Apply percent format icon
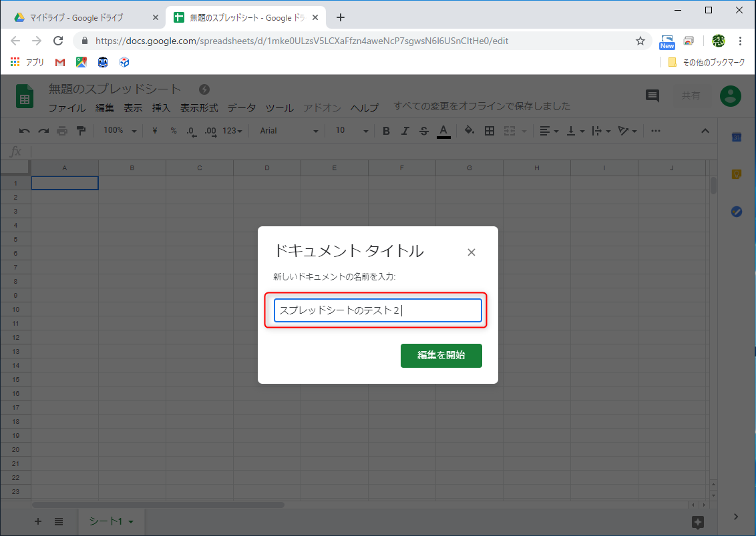This screenshot has height=536, width=756. pyautogui.click(x=173, y=130)
